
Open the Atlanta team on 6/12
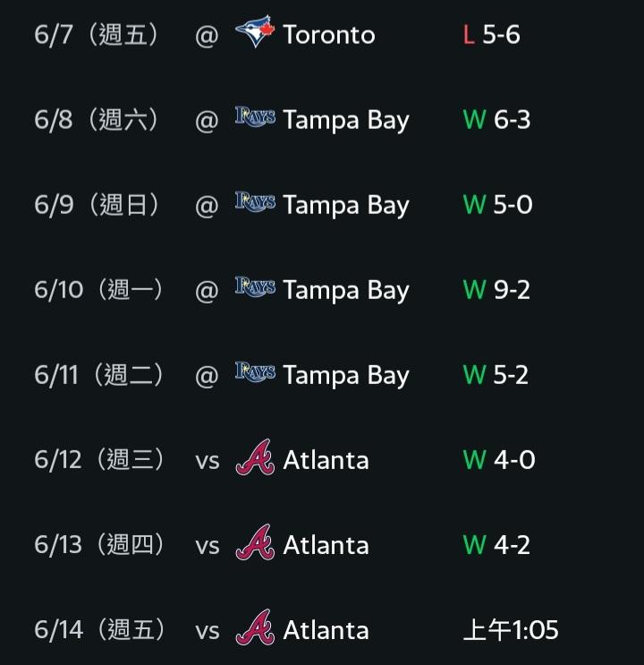[x=326, y=460]
